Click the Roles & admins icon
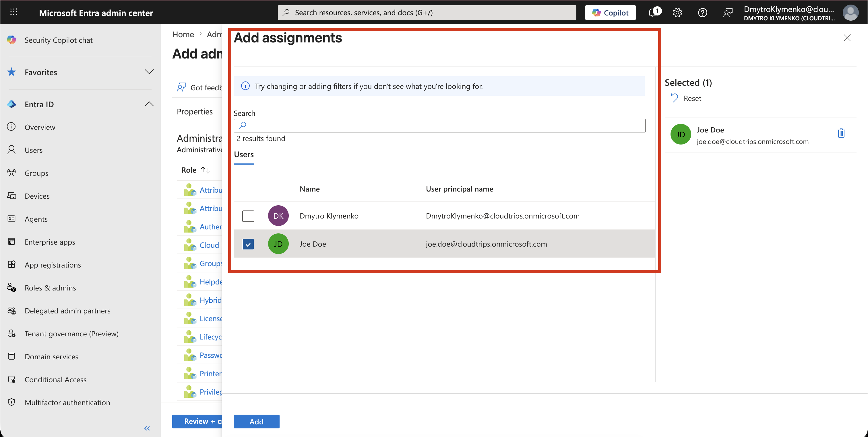This screenshot has height=437, width=868. [x=11, y=288]
